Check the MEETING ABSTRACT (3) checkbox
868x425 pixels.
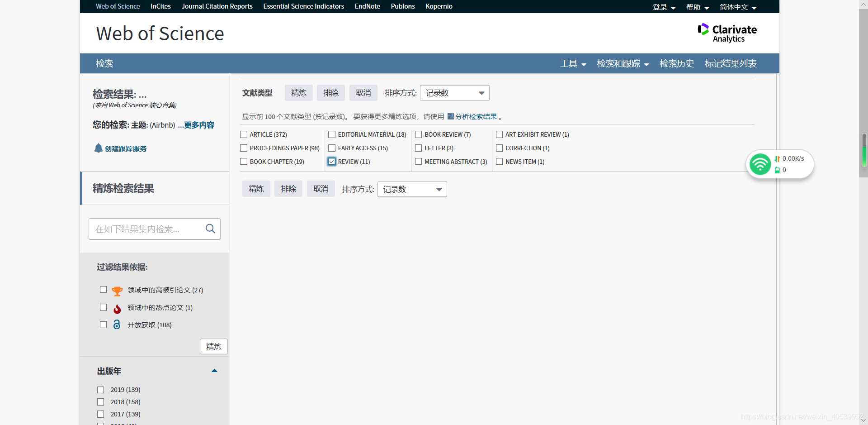coord(419,162)
